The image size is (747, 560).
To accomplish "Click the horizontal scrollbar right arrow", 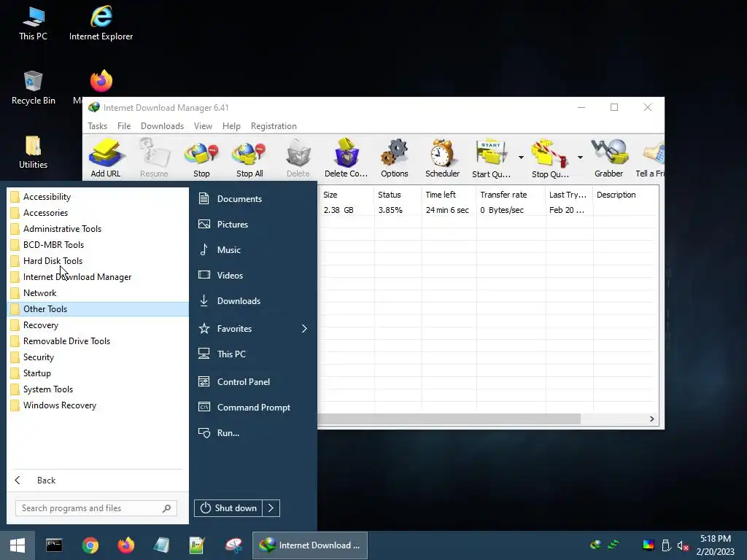I will pyautogui.click(x=651, y=419).
